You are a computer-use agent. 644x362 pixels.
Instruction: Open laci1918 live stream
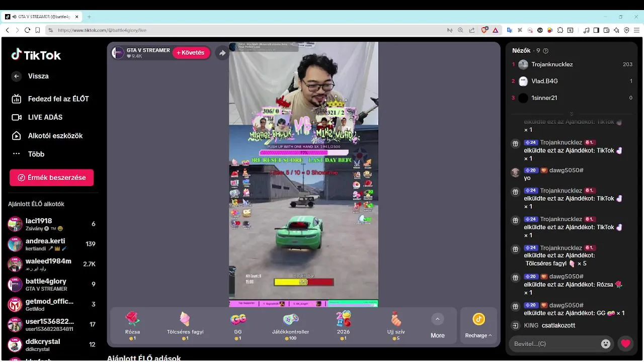pyautogui.click(x=51, y=224)
